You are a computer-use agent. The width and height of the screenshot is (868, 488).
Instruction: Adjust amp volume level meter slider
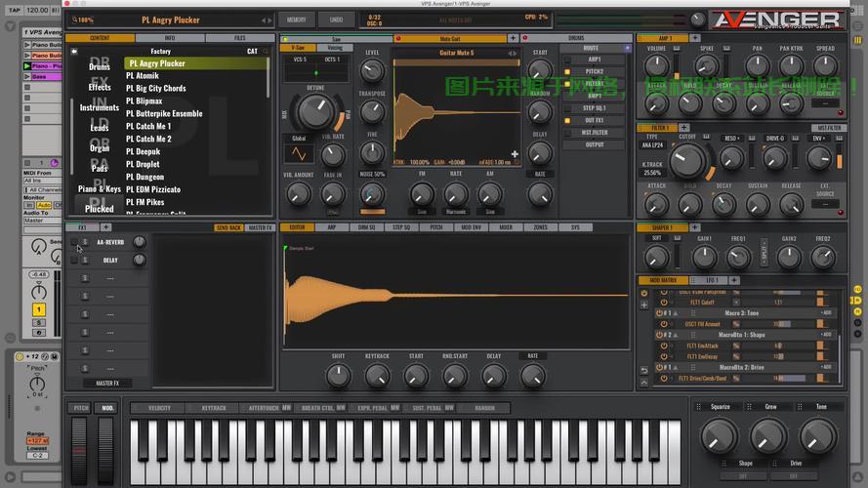pos(677,66)
